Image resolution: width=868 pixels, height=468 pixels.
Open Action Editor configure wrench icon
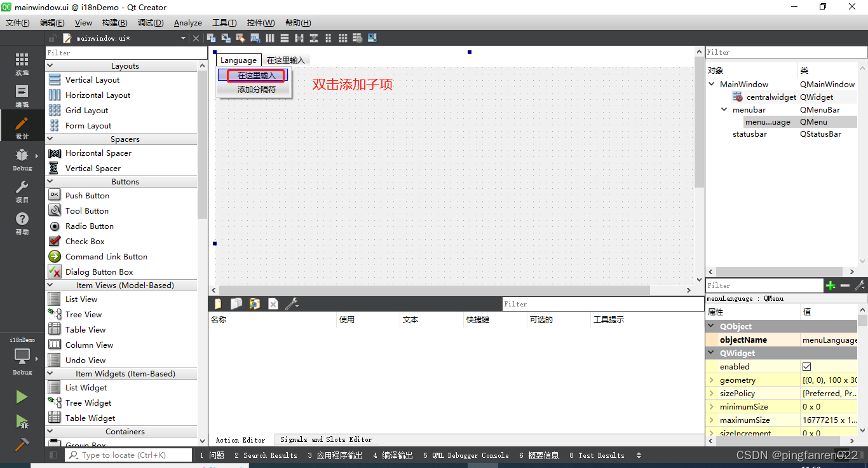click(292, 304)
